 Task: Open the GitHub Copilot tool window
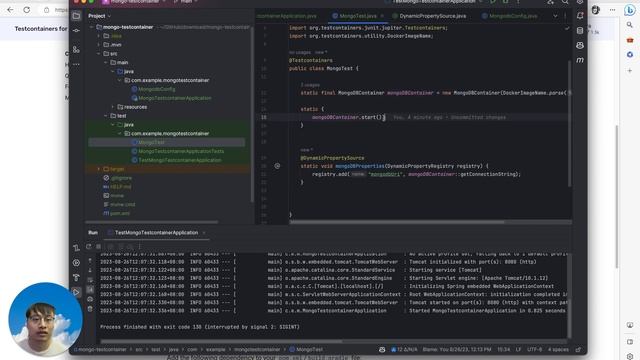(580, 45)
